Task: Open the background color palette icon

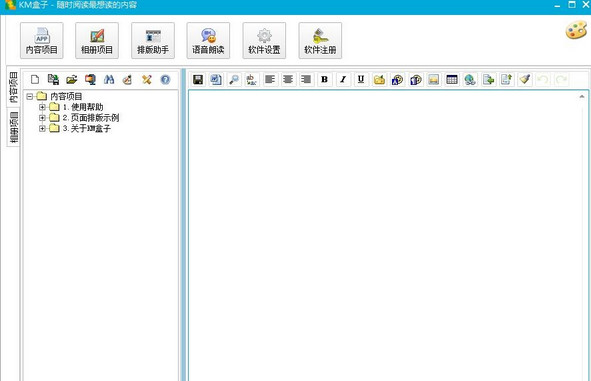Action: (x=416, y=80)
